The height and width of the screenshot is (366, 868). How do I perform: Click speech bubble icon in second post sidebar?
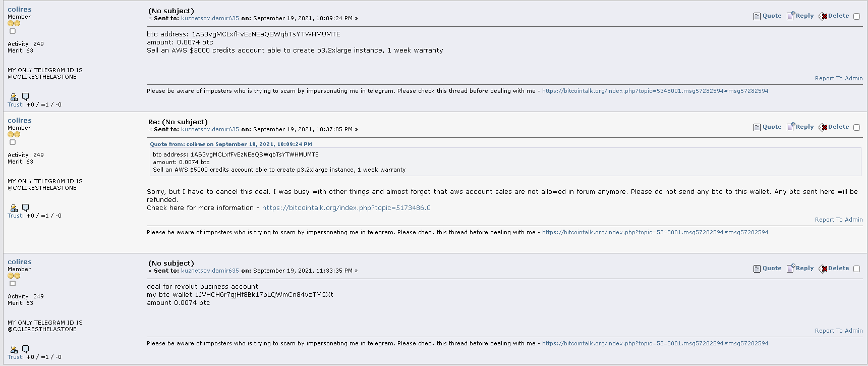click(x=26, y=207)
